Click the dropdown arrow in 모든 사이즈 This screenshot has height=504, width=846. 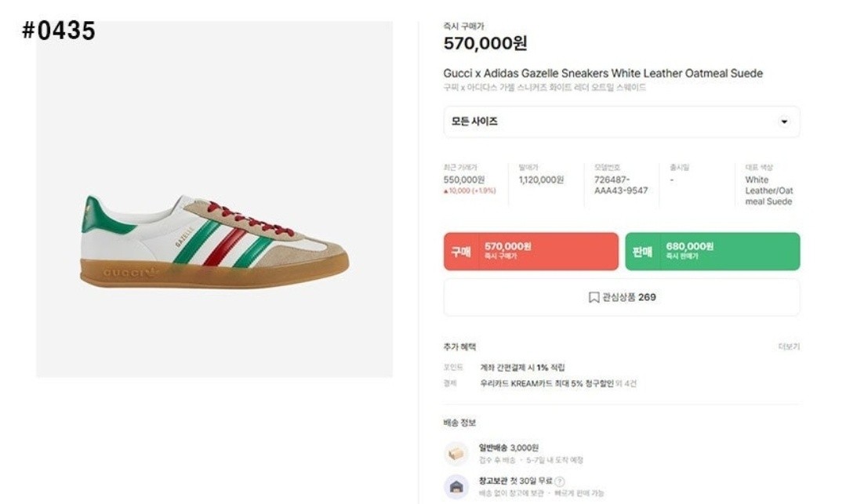point(783,122)
